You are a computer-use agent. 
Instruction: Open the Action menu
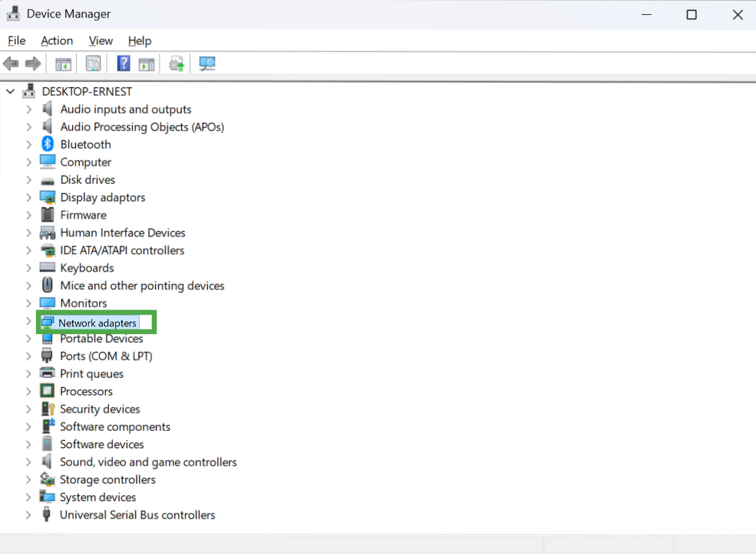[57, 41]
